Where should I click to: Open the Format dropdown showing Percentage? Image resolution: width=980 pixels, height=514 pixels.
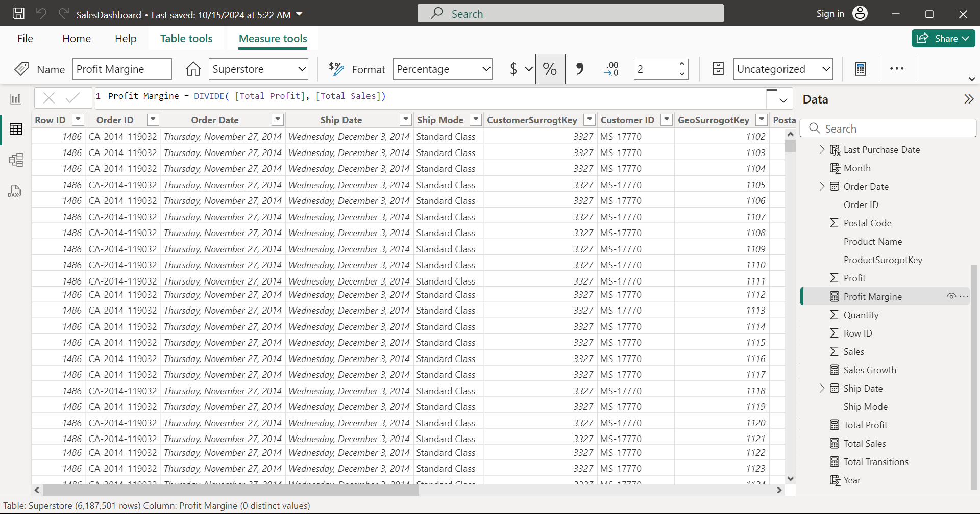(x=443, y=69)
